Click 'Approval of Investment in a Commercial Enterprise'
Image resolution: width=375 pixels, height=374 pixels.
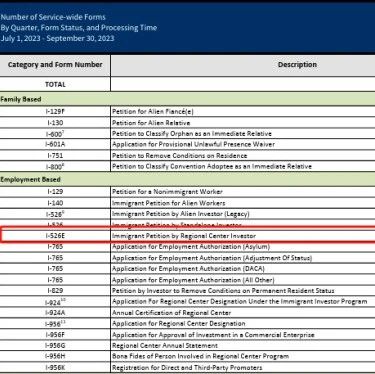coord(213,335)
